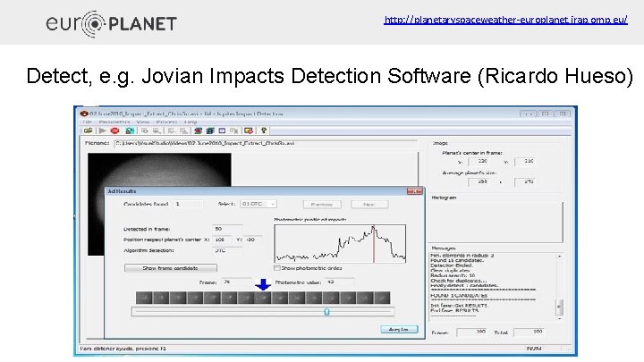The height and width of the screenshot is (362, 644).
Task: Move the frame slider handle
Action: coord(326,312)
